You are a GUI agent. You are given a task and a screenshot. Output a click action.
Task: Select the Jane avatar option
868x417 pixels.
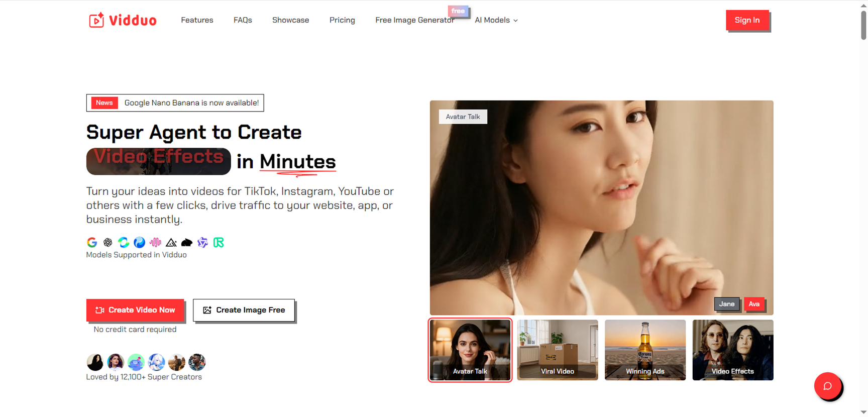pyautogui.click(x=726, y=304)
